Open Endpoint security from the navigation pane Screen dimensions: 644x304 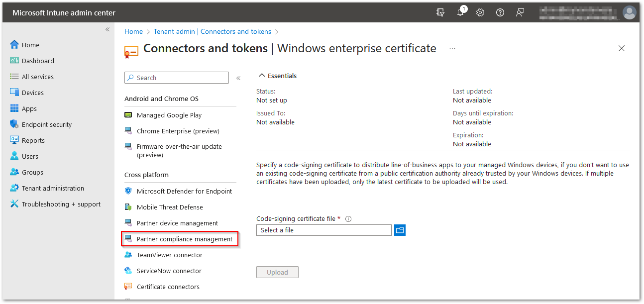point(16,124)
